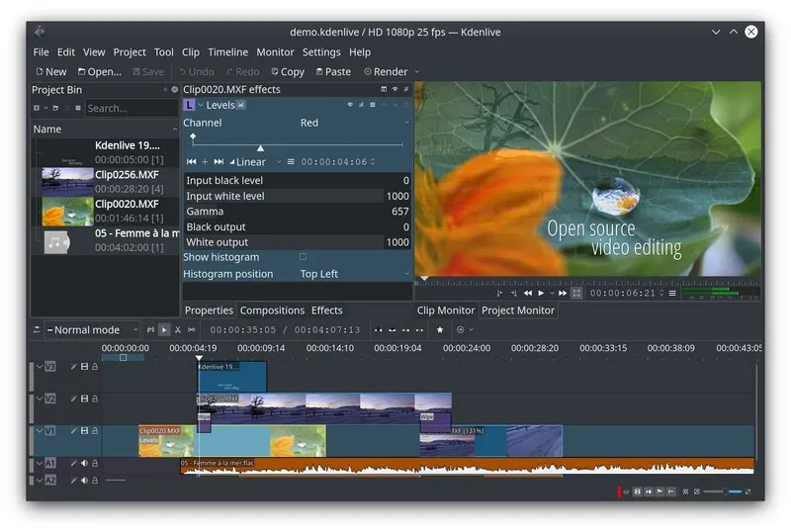
Task: Hide video on track V3
Action: 84,367
